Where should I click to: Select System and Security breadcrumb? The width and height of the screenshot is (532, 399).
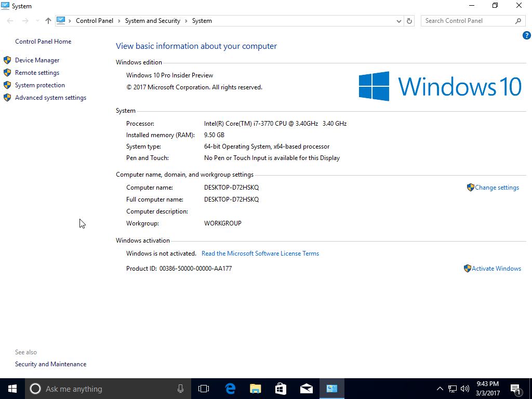[153, 21]
